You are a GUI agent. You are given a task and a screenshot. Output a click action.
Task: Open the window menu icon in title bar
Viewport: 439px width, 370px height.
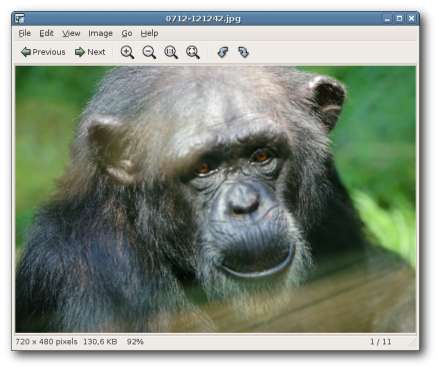(x=20, y=19)
